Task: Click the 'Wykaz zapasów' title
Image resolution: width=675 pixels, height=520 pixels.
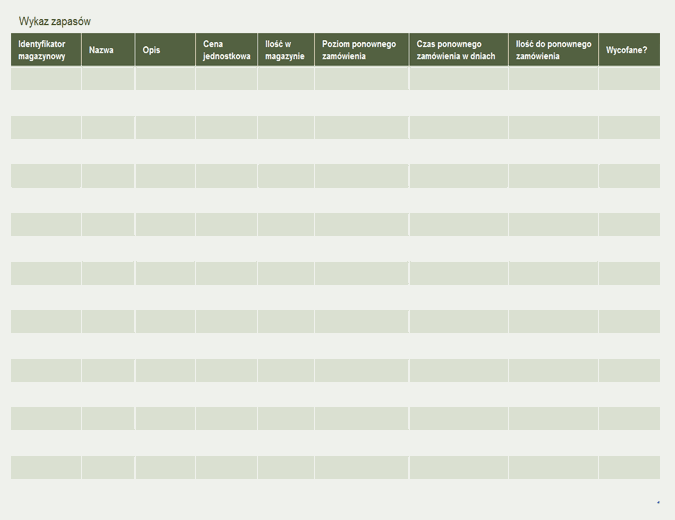Action: click(55, 21)
